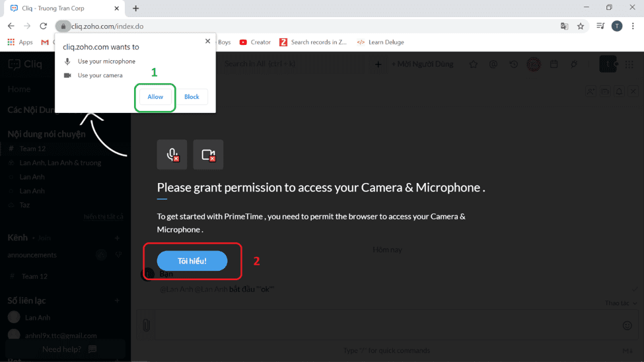Open the calendar icon in top bar

click(x=554, y=64)
